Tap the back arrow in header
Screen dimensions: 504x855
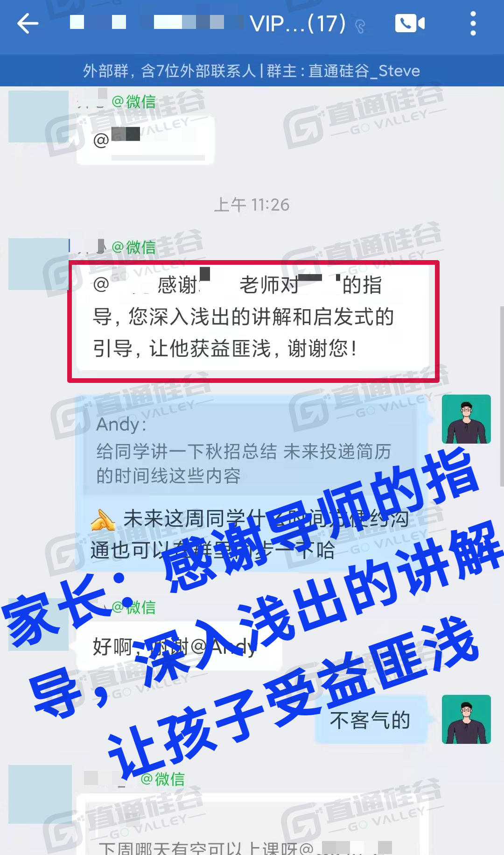[x=28, y=24]
